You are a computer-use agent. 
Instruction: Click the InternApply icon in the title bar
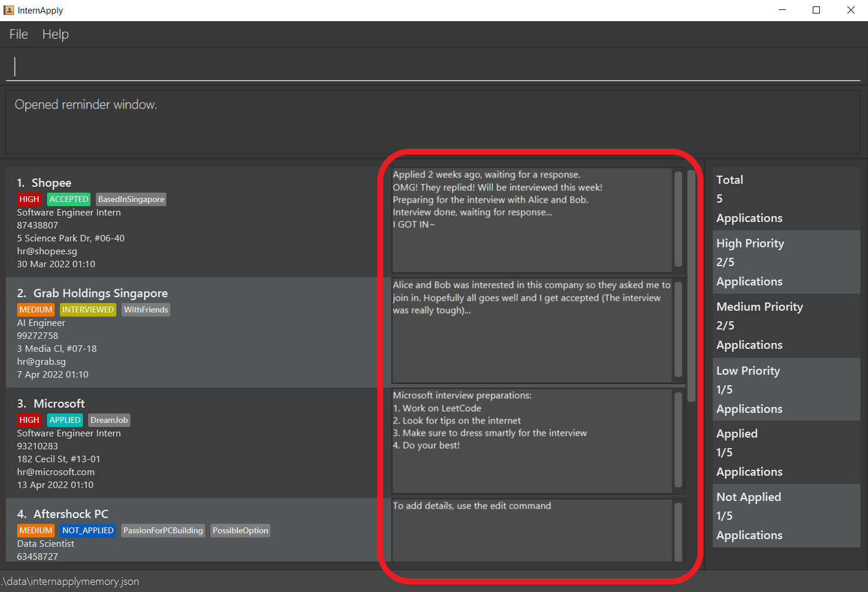coord(8,10)
